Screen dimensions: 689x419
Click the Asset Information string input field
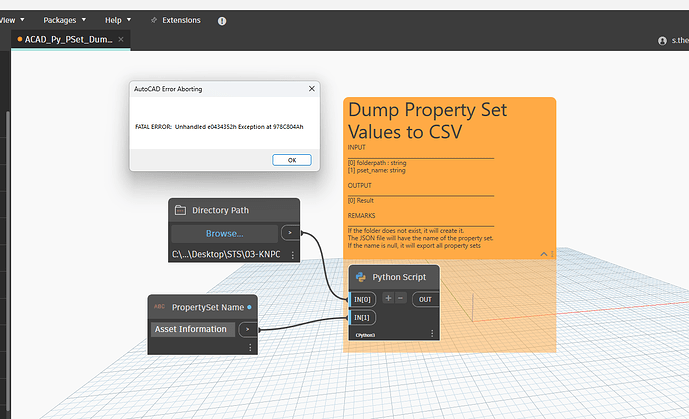192,329
